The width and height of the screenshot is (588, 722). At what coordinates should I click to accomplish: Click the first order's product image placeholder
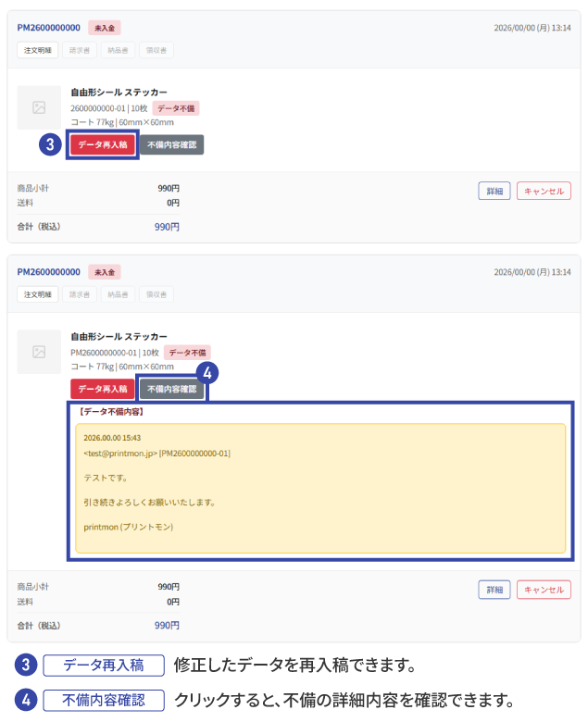[39, 107]
